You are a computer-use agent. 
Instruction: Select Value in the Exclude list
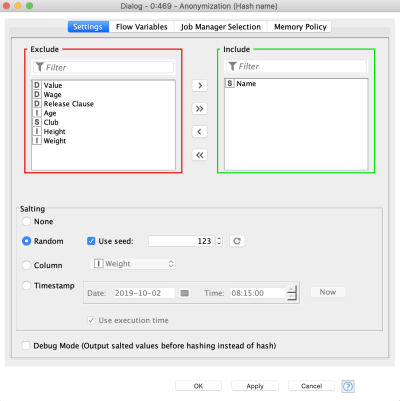click(103, 85)
